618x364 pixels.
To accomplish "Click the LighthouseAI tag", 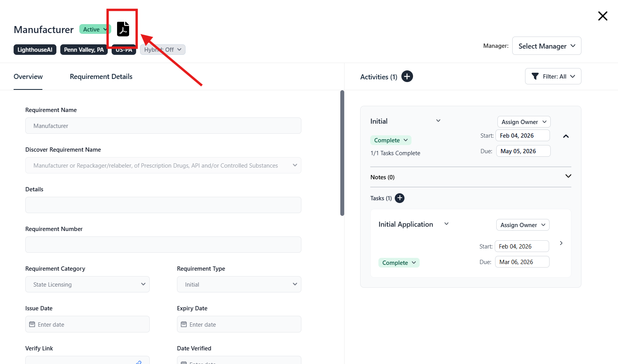I will tap(35, 50).
